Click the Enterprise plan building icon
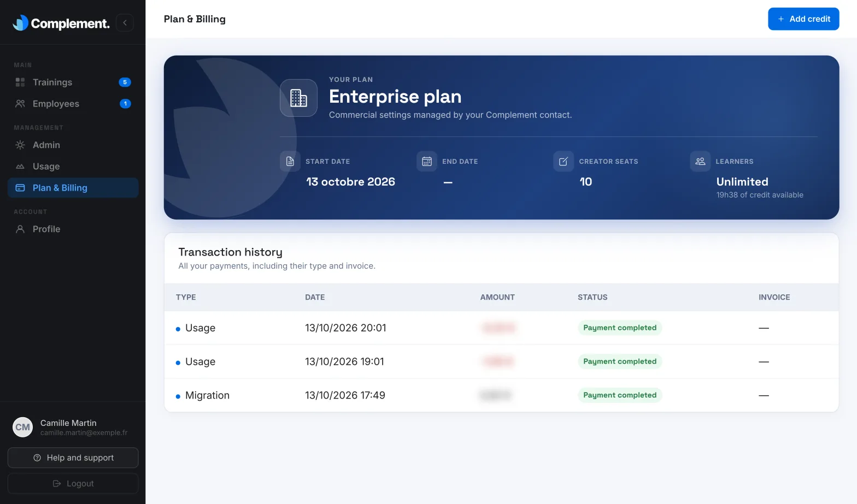This screenshot has height=504, width=857. pos(298,98)
